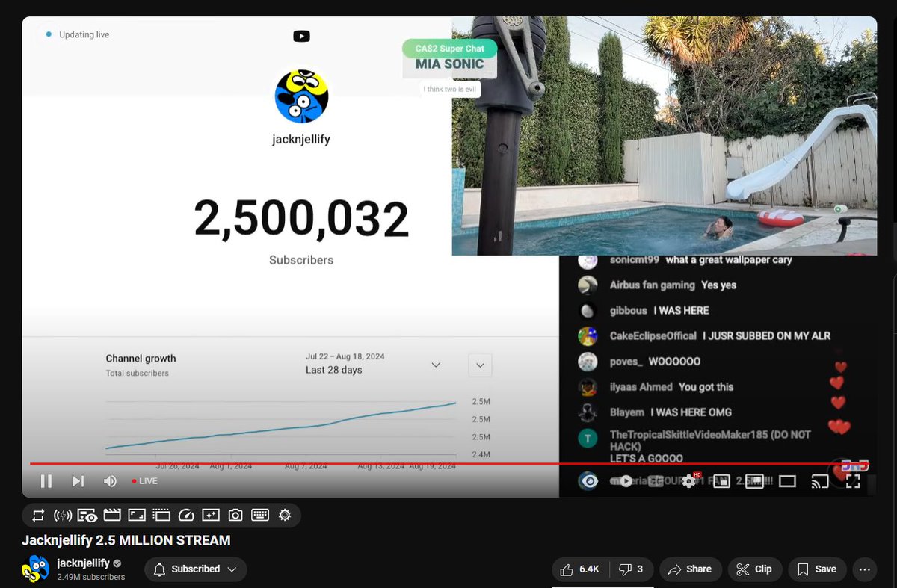Open the Share dialog
Image resolution: width=897 pixels, height=588 pixels.
690,569
